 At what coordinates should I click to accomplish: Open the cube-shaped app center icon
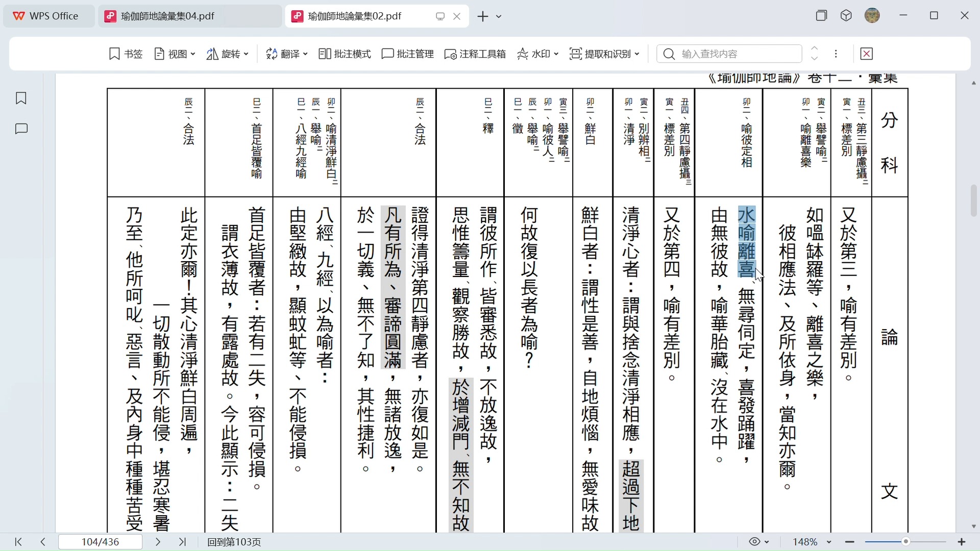pyautogui.click(x=846, y=16)
